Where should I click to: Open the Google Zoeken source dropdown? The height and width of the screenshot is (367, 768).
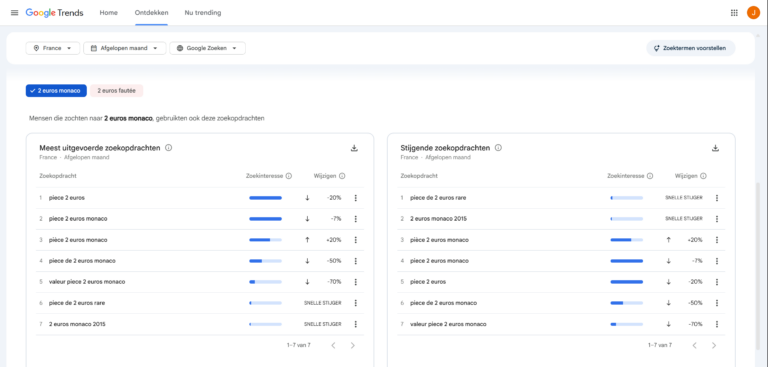pos(208,48)
